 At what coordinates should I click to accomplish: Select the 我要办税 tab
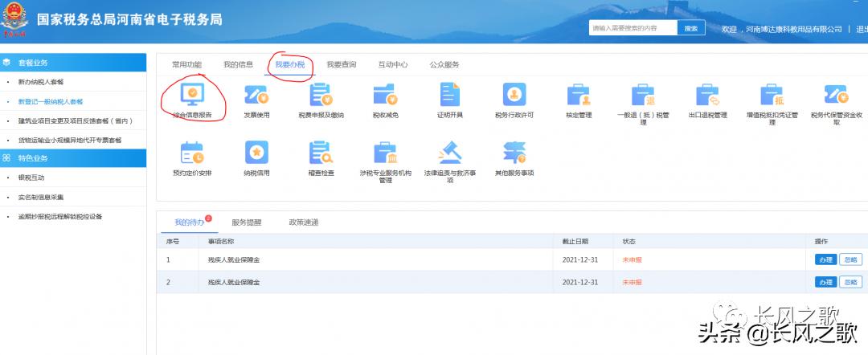[x=289, y=65]
